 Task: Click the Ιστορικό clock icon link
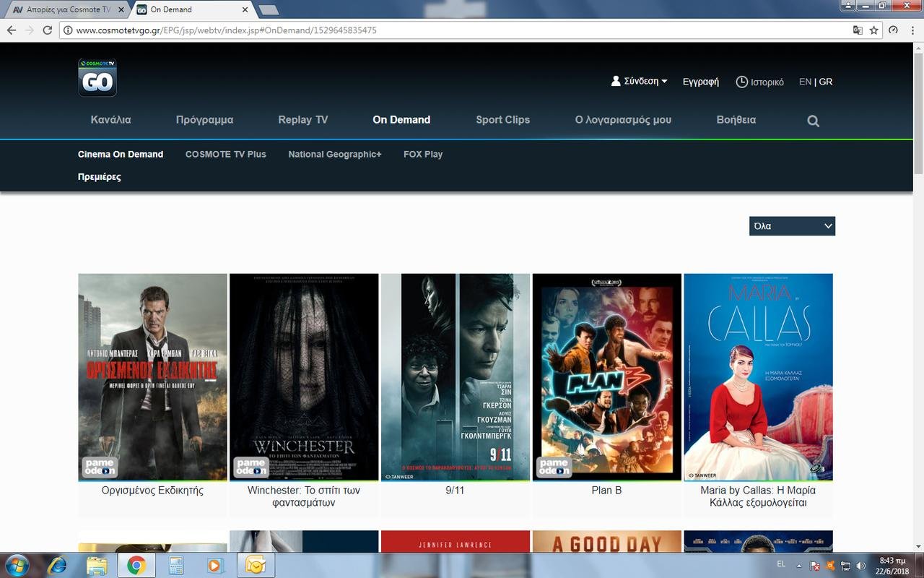click(x=759, y=82)
